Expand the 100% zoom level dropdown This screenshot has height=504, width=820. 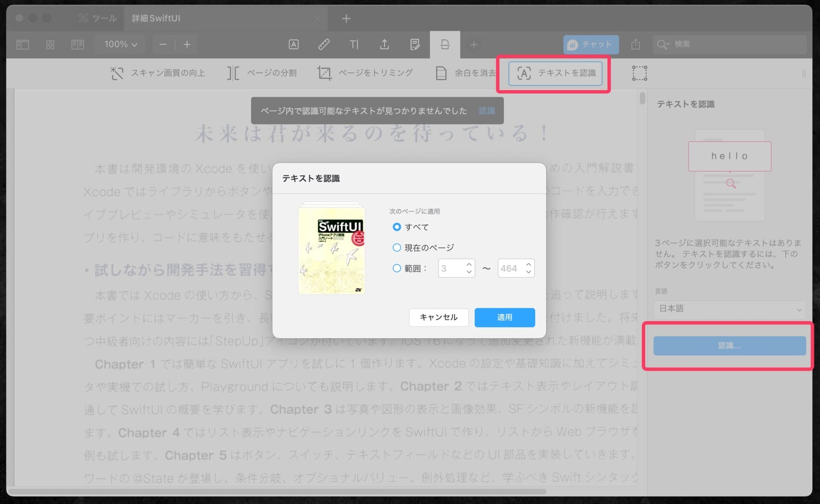[121, 44]
